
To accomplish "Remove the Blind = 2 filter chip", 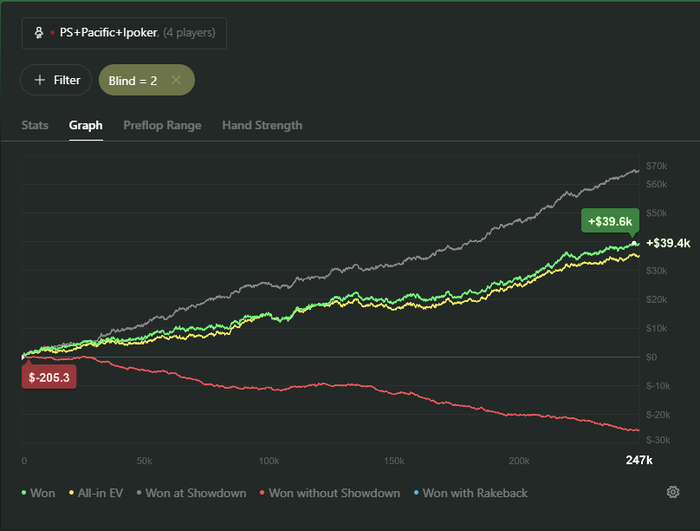I will (176, 80).
